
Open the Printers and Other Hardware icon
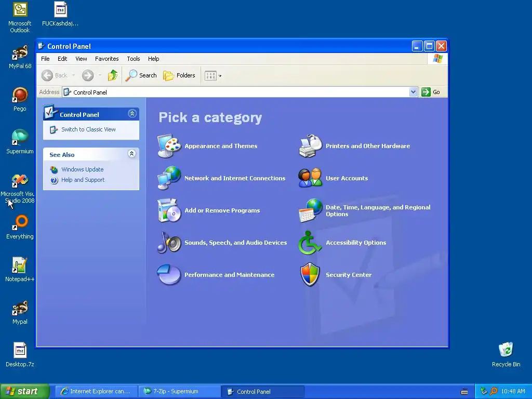(311, 146)
